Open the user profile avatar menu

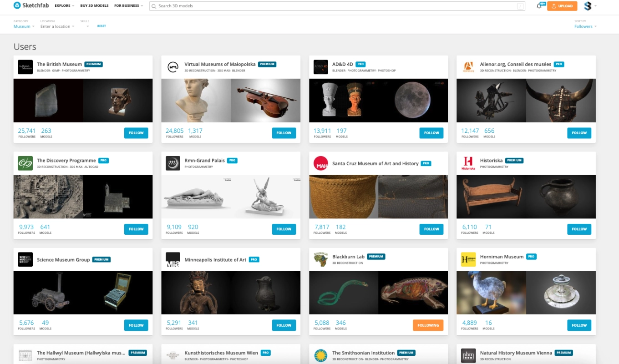587,6
